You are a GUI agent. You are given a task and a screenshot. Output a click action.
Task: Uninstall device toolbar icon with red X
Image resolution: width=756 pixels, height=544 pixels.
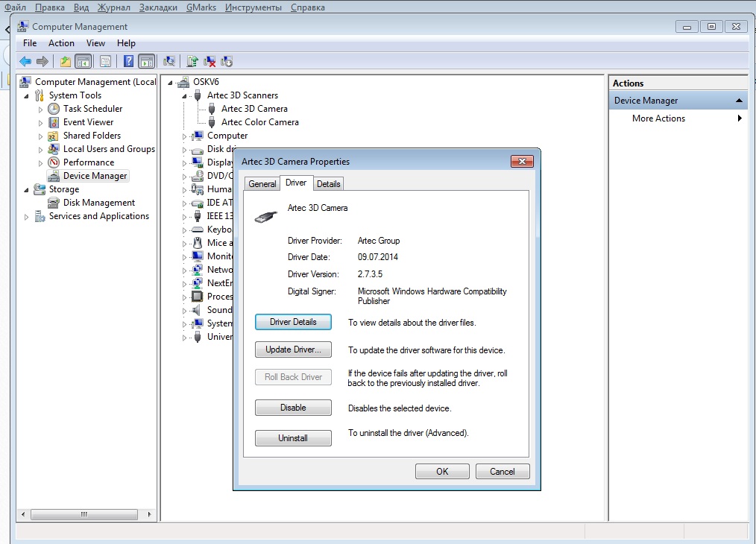point(210,61)
